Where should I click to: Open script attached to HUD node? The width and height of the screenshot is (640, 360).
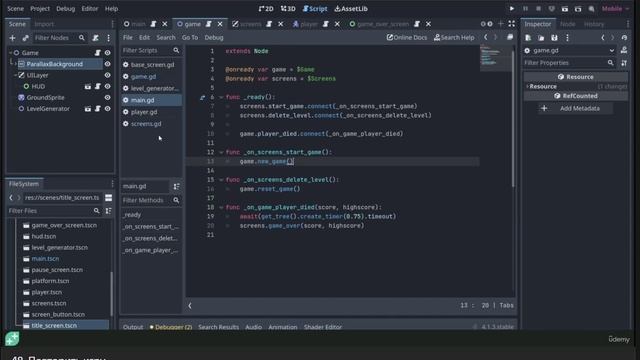98,87
